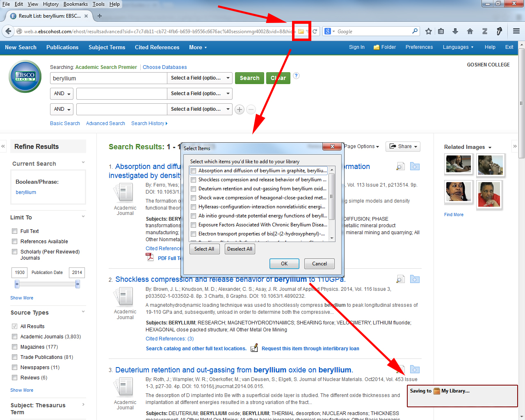Viewport: 525px width, 420px height.
Task: Click Select All button
Action: [x=204, y=249]
